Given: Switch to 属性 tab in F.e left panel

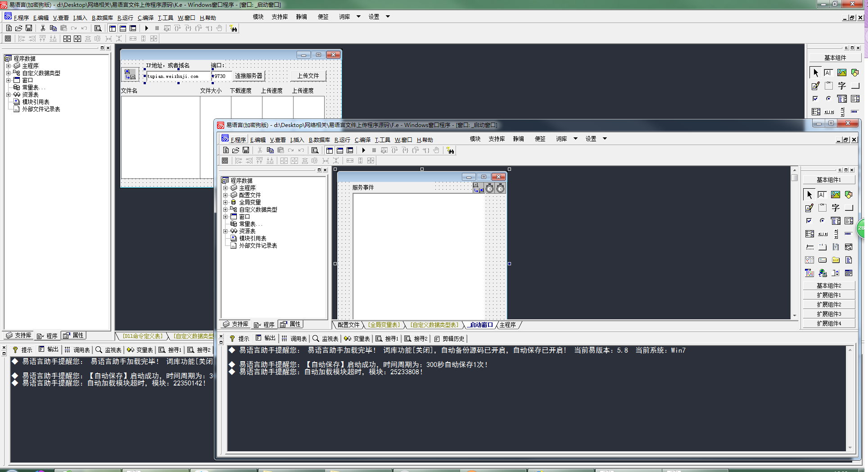Looking at the screenshot, I should pos(291,324).
